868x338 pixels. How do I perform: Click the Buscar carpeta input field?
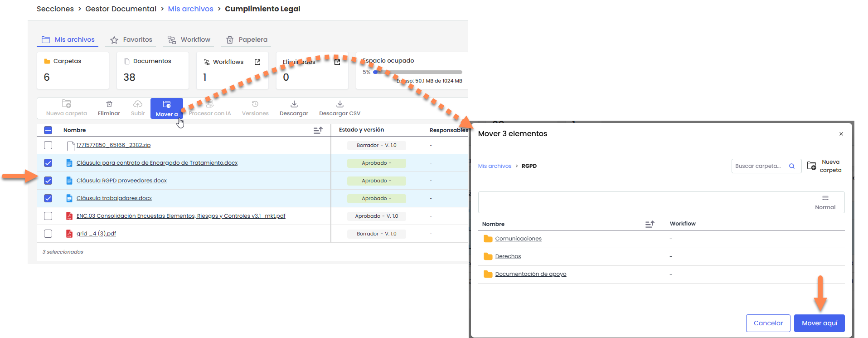click(x=759, y=166)
